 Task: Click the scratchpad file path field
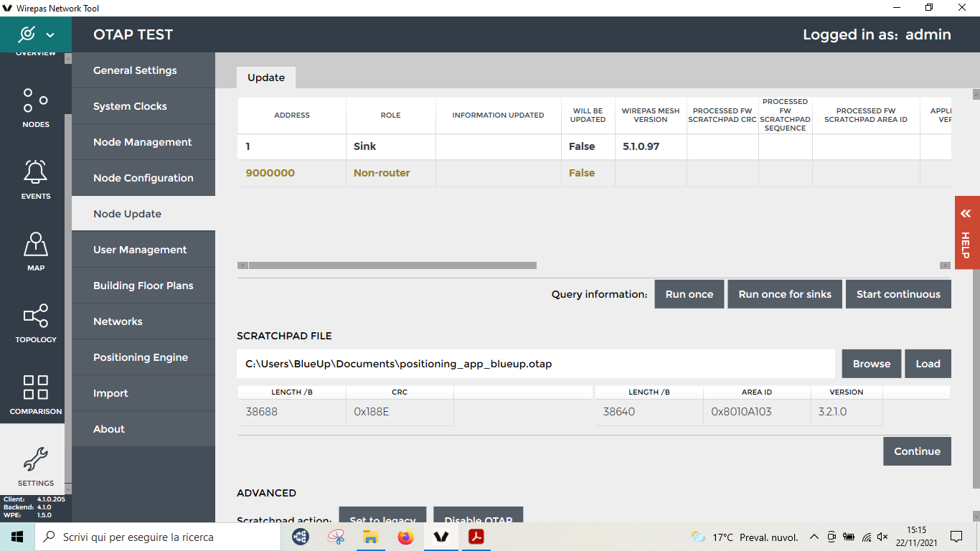click(x=535, y=364)
